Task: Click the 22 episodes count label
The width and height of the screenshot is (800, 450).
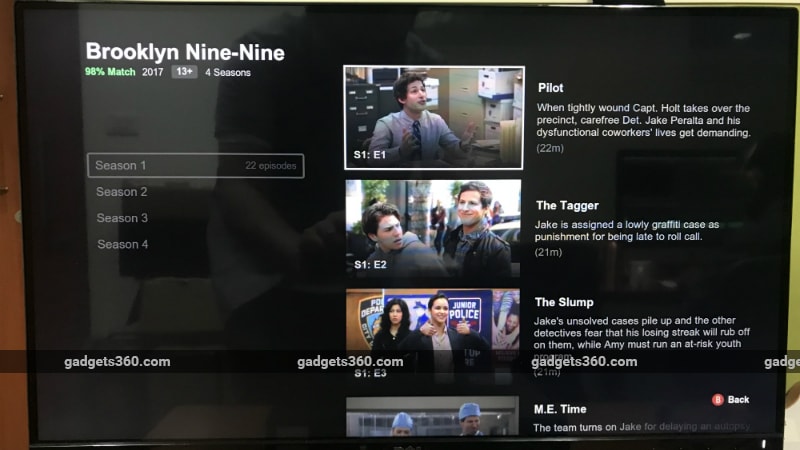Action: [271, 166]
